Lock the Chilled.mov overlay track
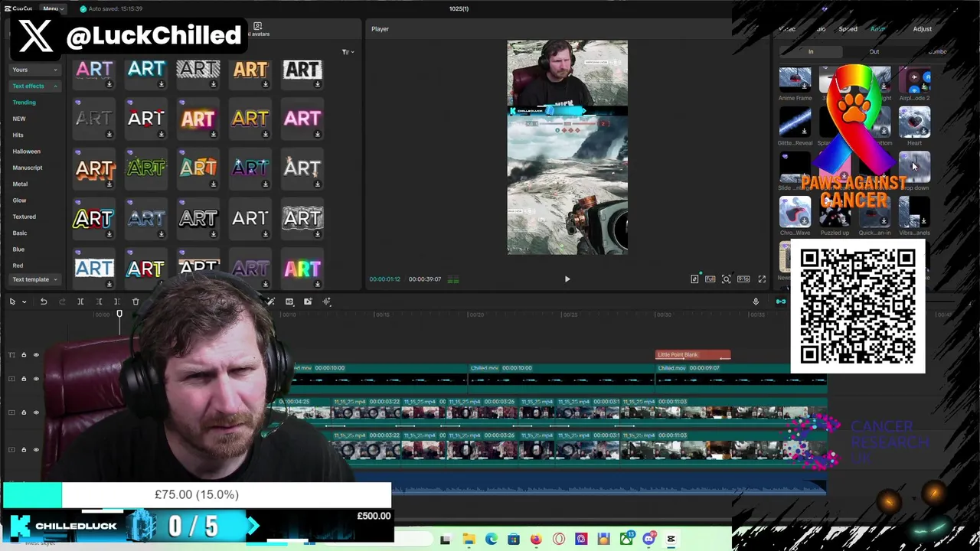The height and width of the screenshot is (551, 980). click(24, 378)
